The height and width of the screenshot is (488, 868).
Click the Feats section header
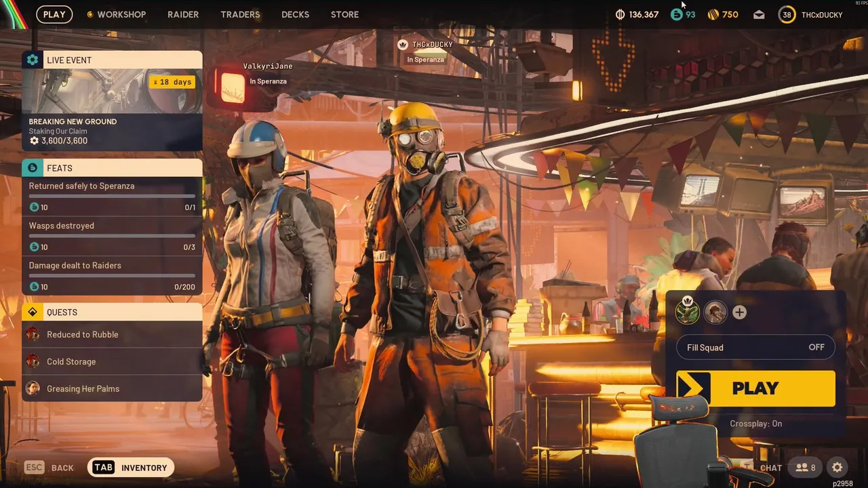click(112, 167)
